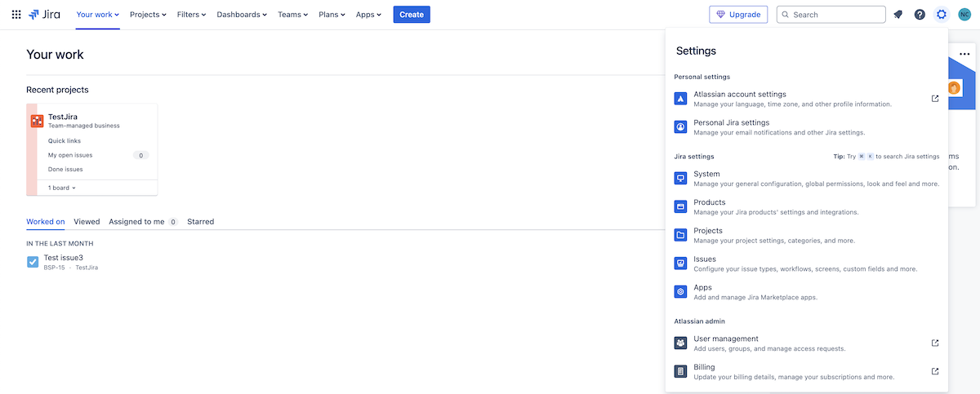Image resolution: width=980 pixels, height=394 pixels.
Task: Expand the Plans menu
Action: coord(332,15)
